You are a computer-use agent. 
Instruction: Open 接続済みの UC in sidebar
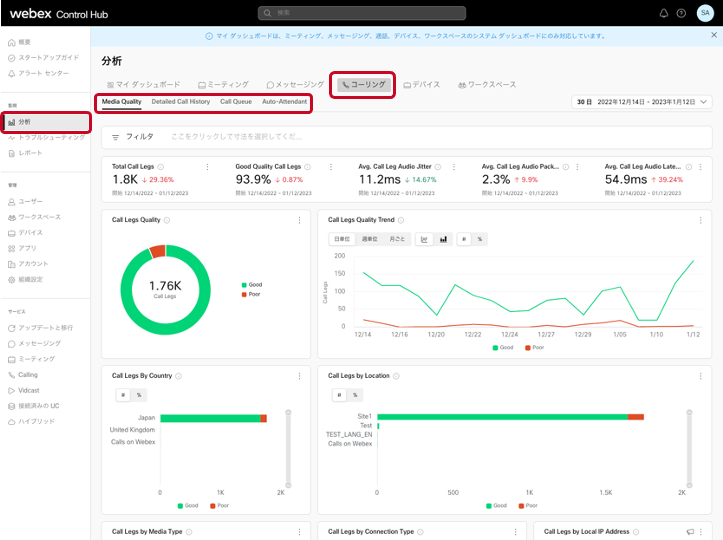tap(34, 406)
